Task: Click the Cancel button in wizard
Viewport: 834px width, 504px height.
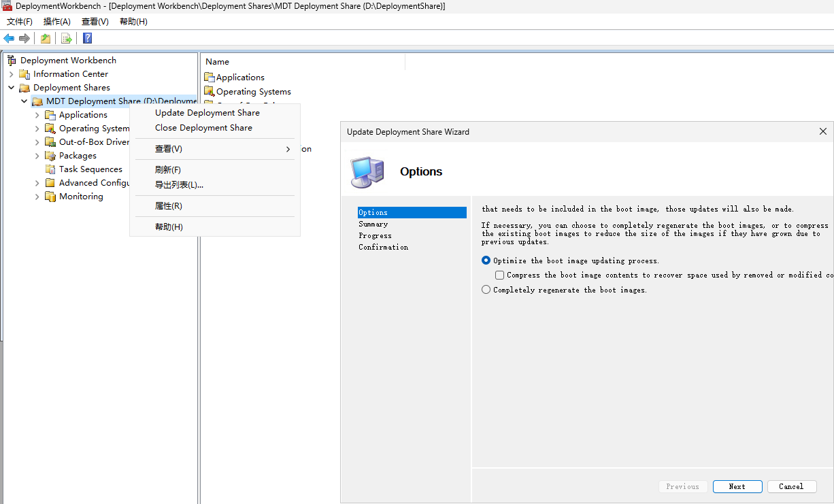Action: tap(792, 486)
